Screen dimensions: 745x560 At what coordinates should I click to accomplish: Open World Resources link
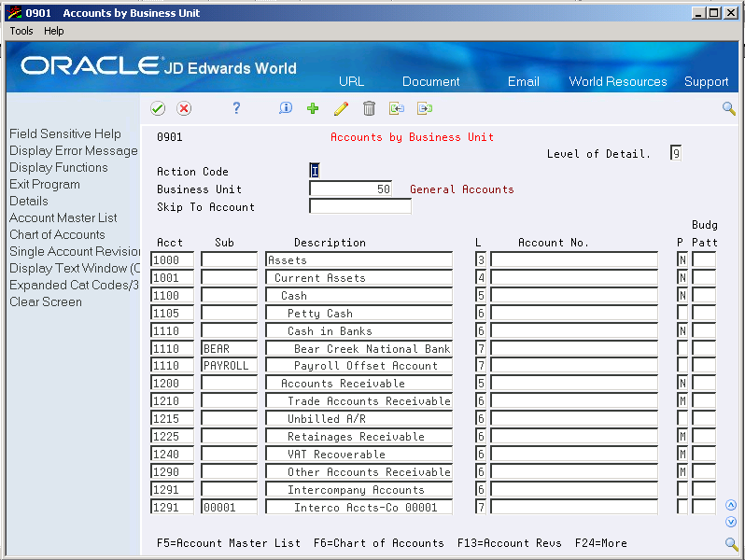click(618, 82)
